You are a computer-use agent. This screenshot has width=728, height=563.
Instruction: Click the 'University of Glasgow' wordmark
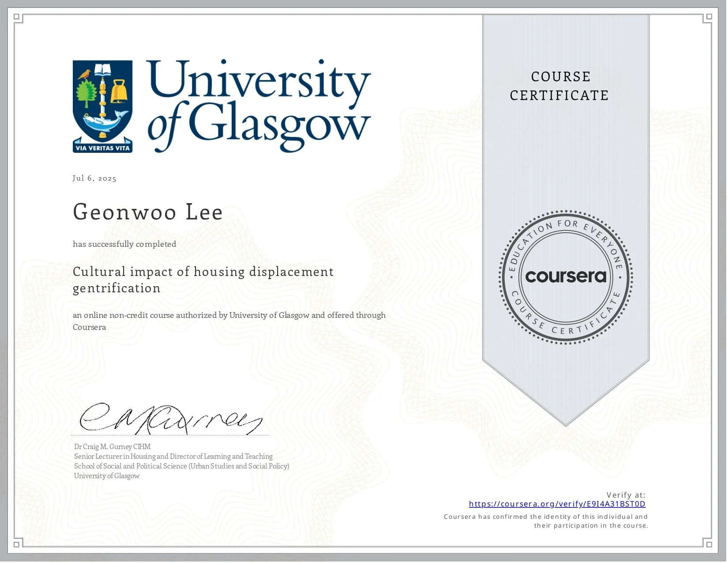259,106
